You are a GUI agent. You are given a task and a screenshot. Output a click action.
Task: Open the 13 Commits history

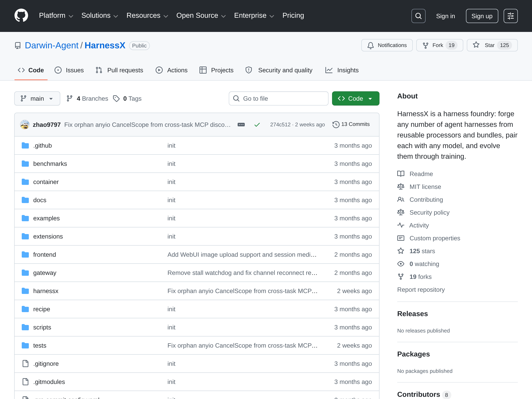tap(351, 124)
